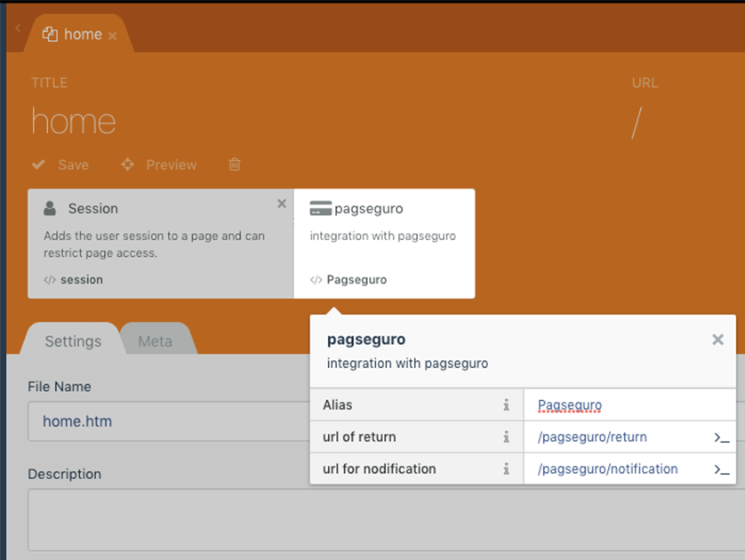Edit the page title 'home'
The image size is (745, 560).
74,122
